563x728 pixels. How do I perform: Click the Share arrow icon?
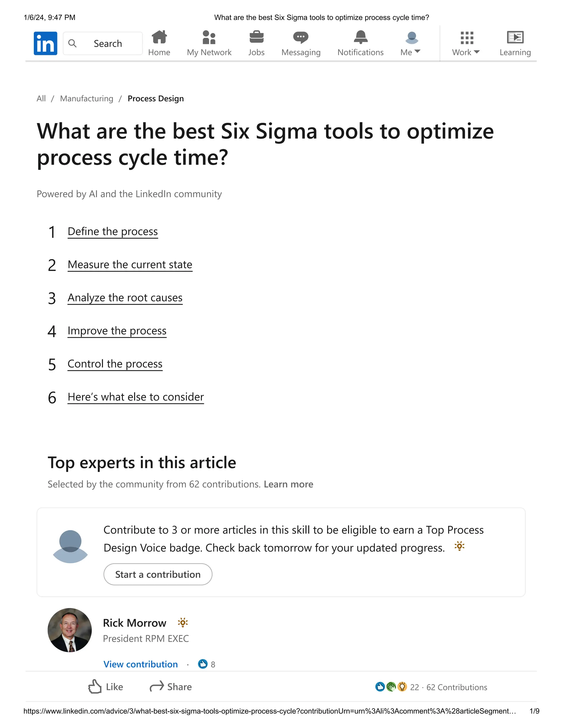coord(157,686)
